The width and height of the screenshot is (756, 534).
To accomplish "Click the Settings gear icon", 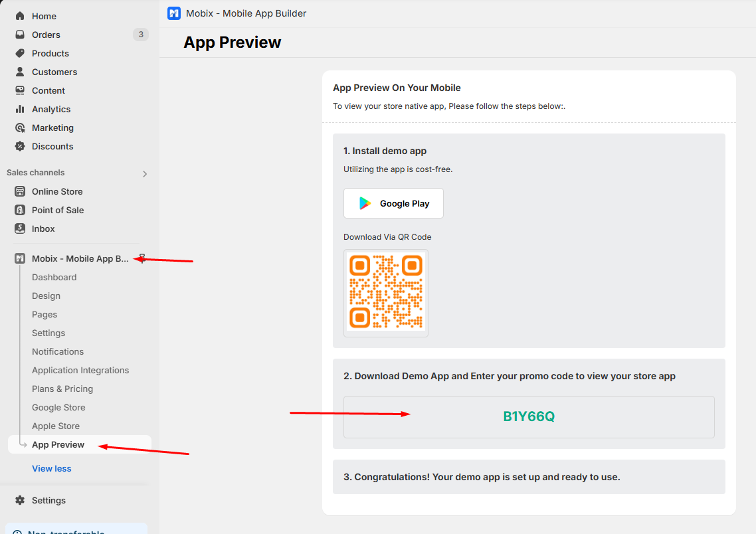I will click(x=20, y=500).
